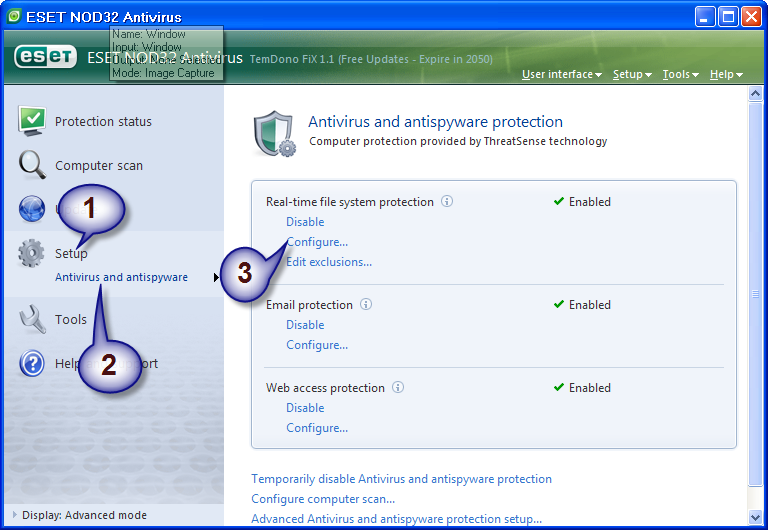This screenshot has width=768, height=530.
Task: Click the Antivirus and antispyware protection heading
Action: (x=435, y=121)
